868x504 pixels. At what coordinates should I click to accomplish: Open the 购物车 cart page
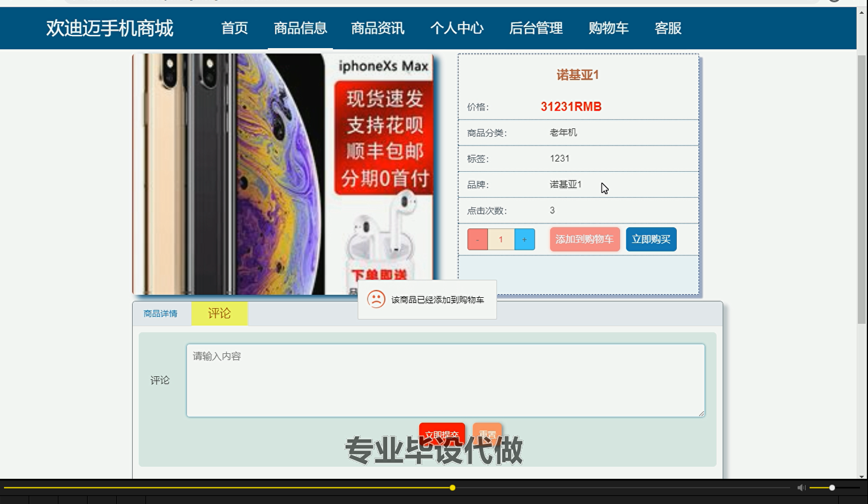point(609,28)
